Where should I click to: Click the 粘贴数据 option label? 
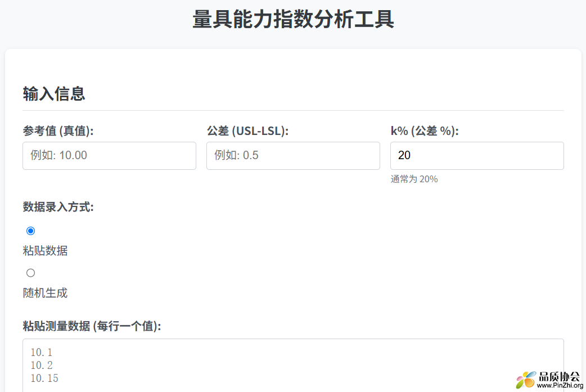coord(45,250)
